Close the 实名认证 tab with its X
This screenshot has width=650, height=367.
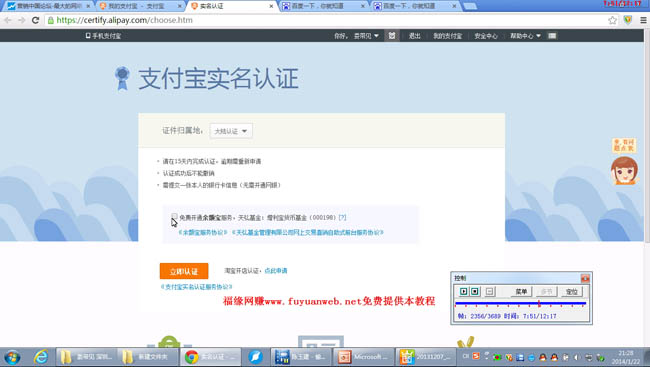point(271,6)
